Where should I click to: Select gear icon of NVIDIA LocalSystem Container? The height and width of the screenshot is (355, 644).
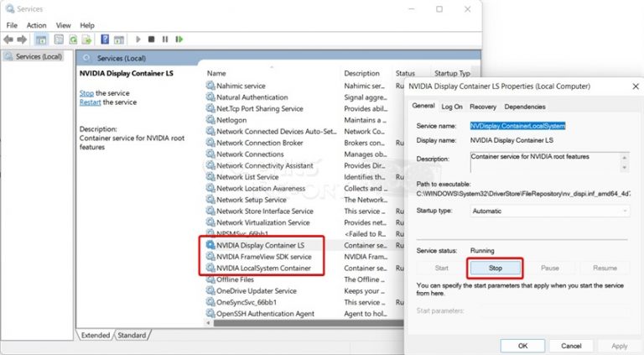tap(210, 268)
